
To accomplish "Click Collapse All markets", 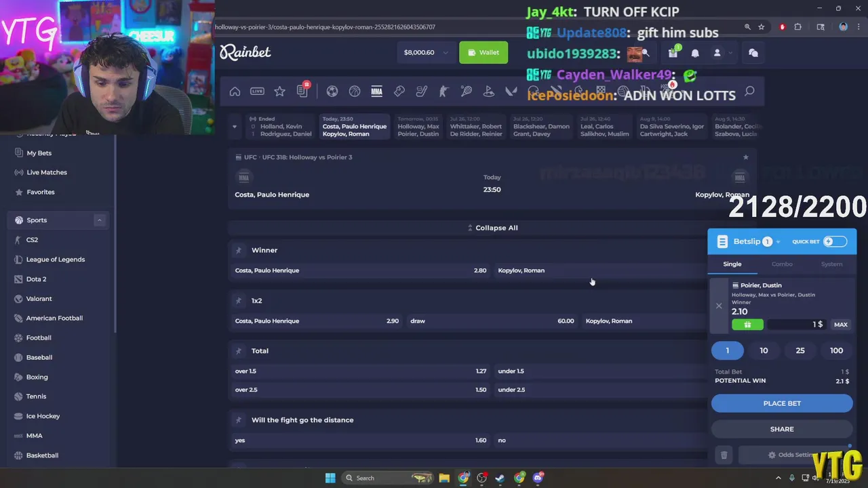I will point(493,228).
